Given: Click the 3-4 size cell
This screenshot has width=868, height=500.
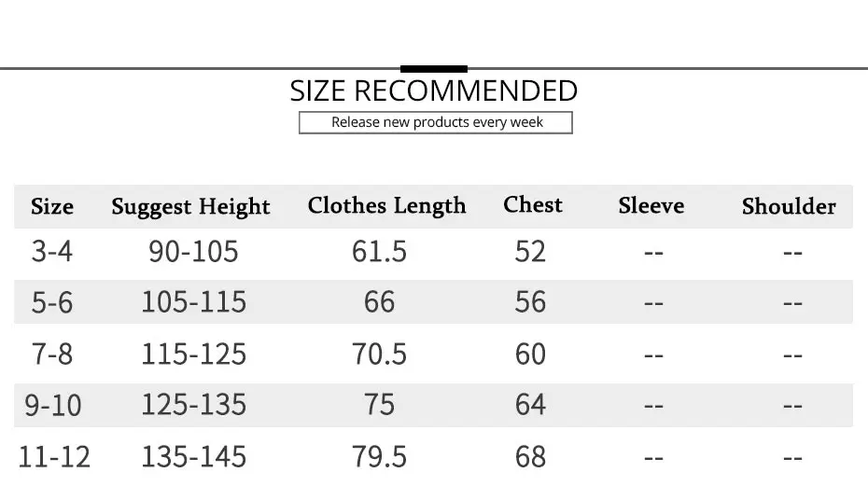Looking at the screenshot, I should pos(52,251).
